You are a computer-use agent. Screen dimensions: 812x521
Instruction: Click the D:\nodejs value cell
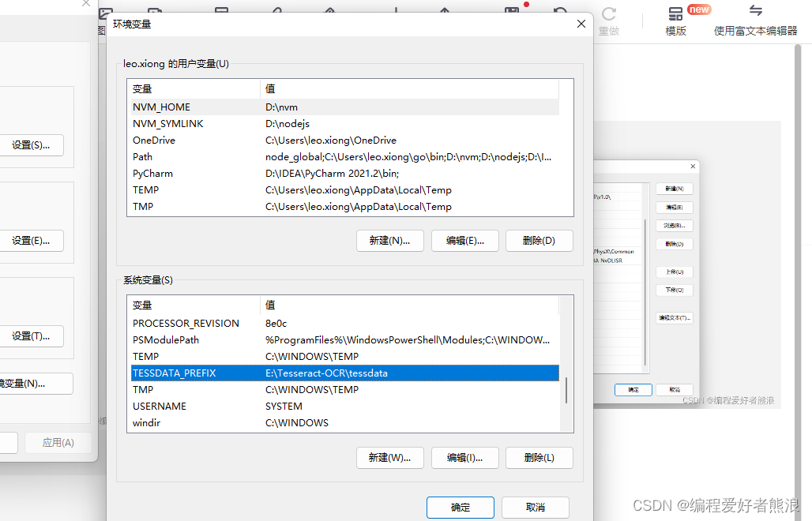(288, 124)
